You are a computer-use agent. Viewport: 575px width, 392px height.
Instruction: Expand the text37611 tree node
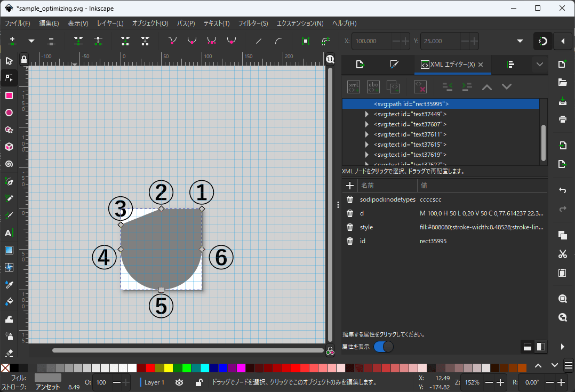coord(366,134)
